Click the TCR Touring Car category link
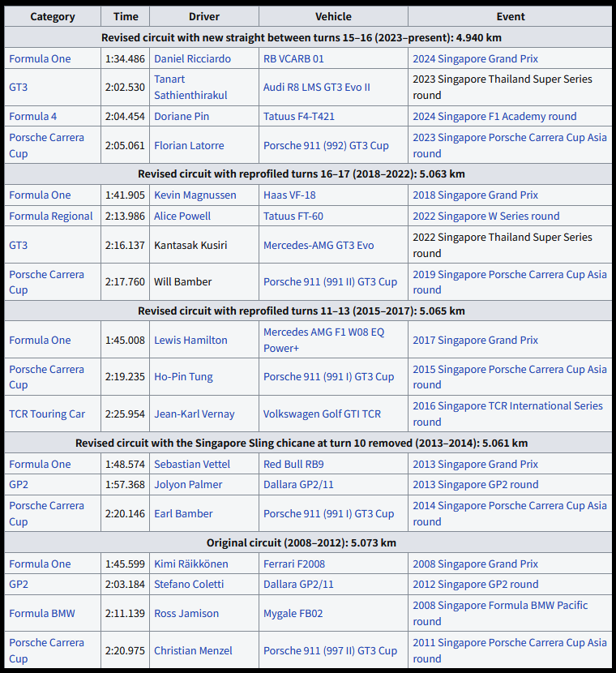 [47, 414]
